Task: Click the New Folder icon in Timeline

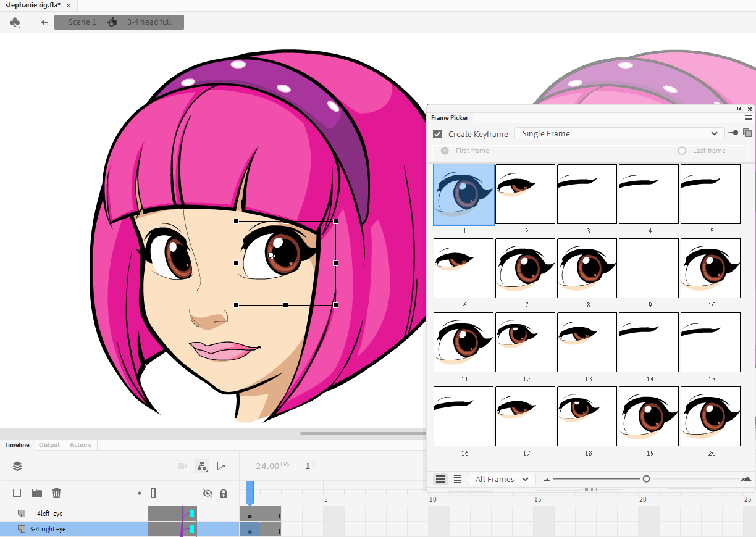Action: (x=37, y=493)
